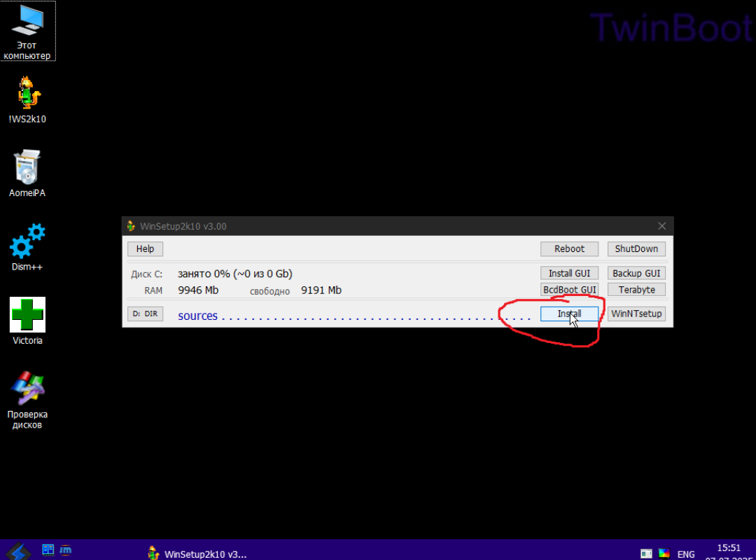756x560 pixels.
Task: Switch the ENG language indicator
Action: pyautogui.click(x=686, y=552)
